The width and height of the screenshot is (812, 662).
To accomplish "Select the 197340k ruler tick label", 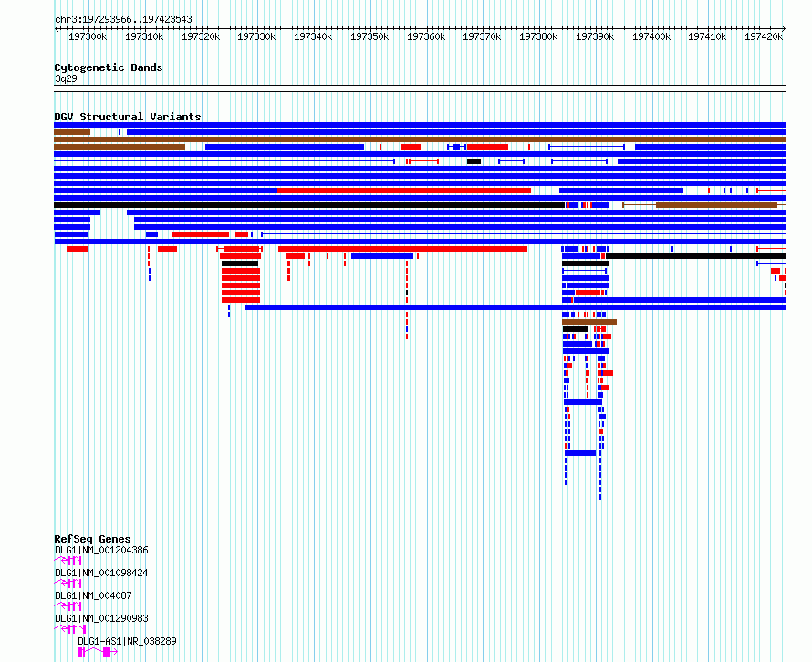I will [313, 36].
